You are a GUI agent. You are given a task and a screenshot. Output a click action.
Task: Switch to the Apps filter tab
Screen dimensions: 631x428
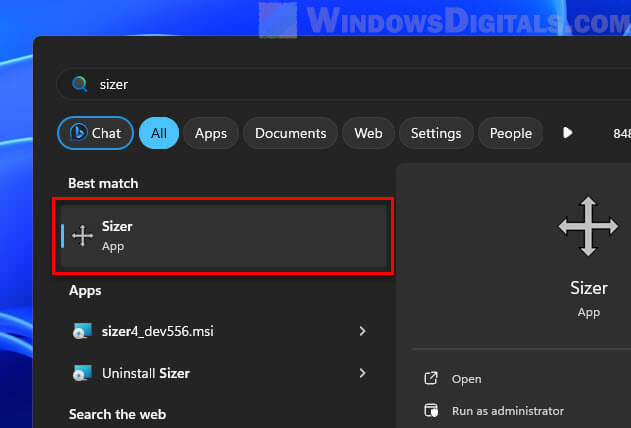coord(211,133)
